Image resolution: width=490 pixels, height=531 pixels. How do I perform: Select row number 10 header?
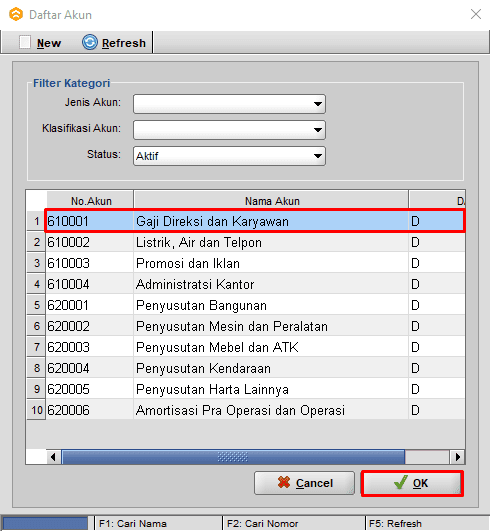point(36,410)
